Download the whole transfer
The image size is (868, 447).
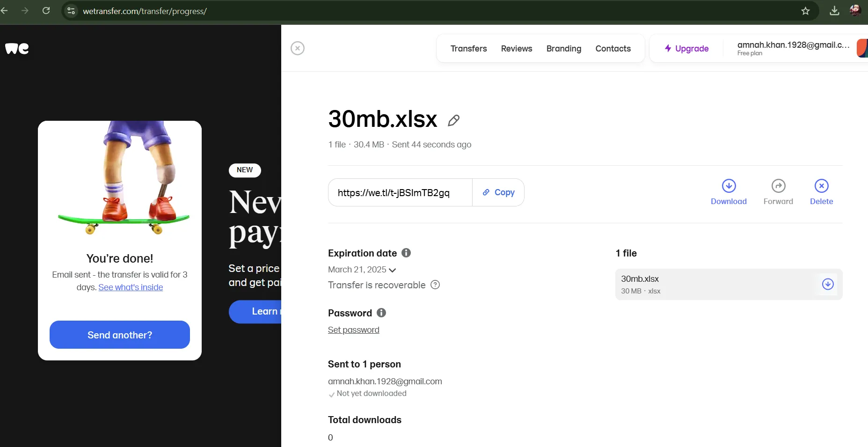click(729, 192)
